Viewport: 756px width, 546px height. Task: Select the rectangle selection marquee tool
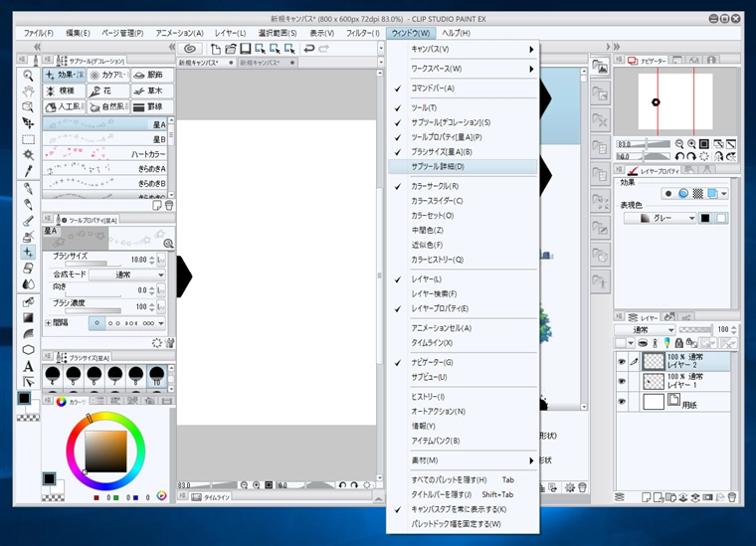click(x=28, y=139)
